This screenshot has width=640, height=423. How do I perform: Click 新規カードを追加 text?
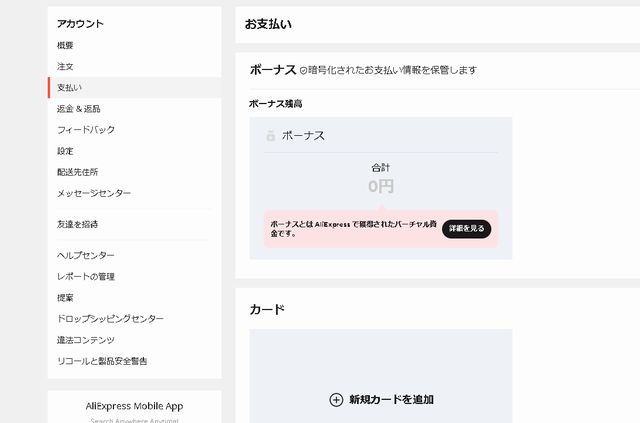click(x=391, y=399)
